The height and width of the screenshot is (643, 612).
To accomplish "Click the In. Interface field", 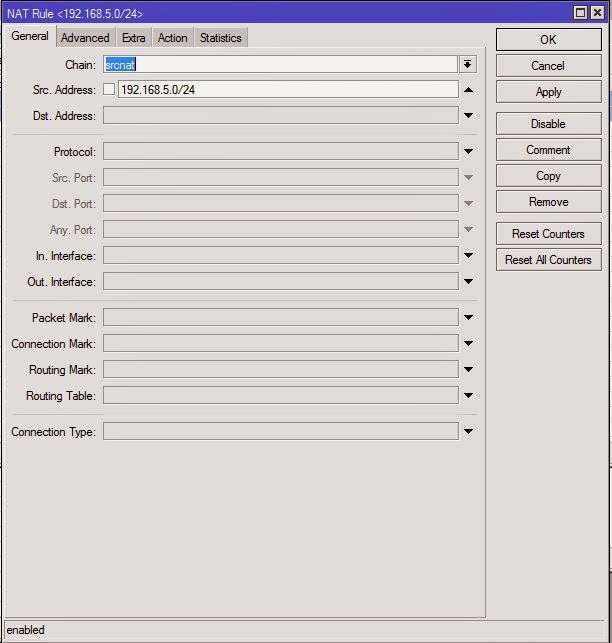I will pyautogui.click(x=281, y=255).
